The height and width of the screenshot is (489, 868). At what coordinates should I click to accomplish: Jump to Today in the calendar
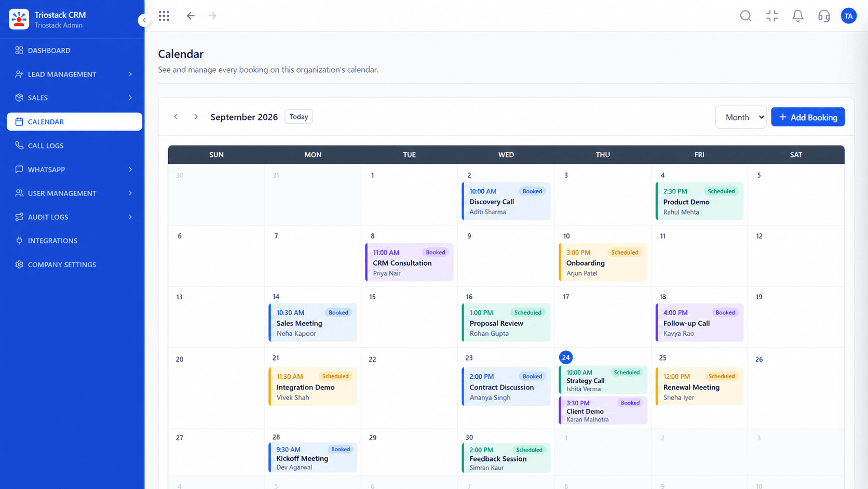(299, 117)
